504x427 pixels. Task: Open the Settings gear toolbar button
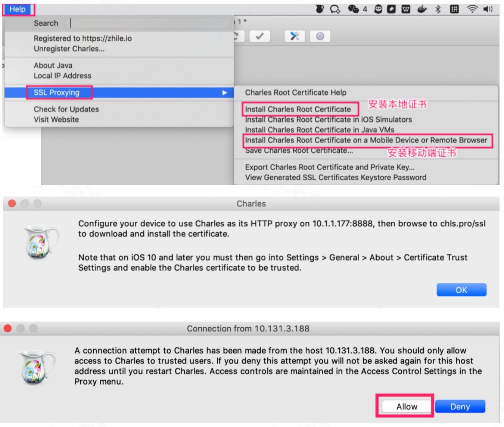pos(320,36)
